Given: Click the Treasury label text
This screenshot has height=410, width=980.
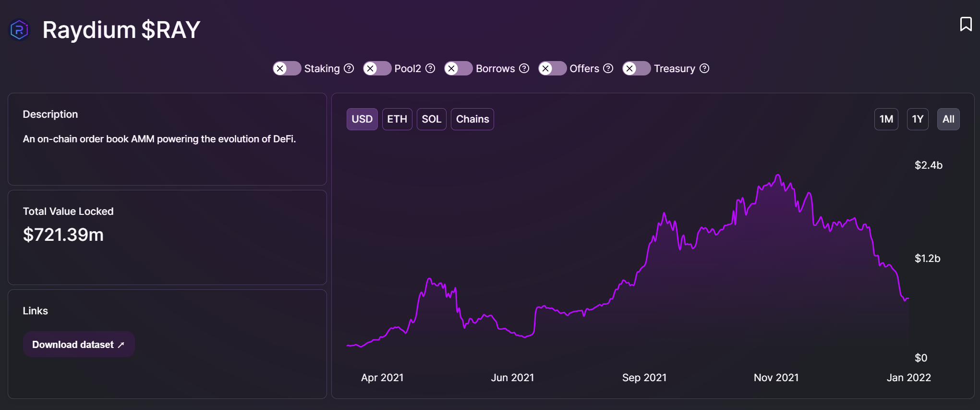Looking at the screenshot, I should [674, 69].
